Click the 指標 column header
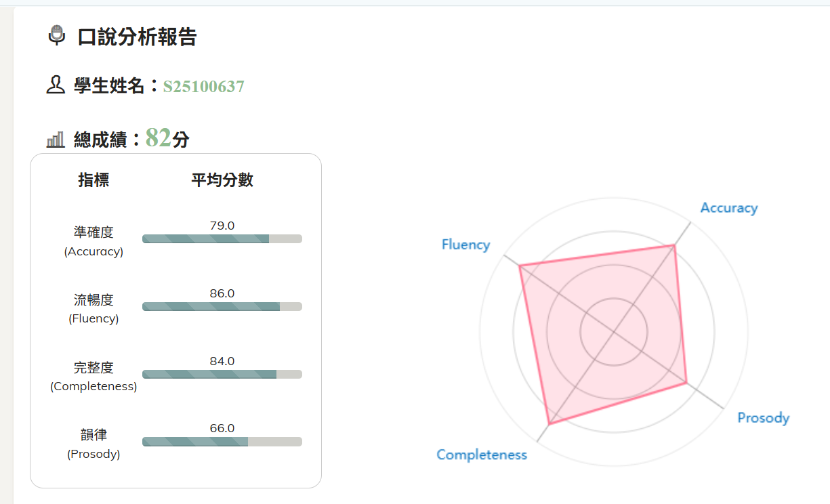 94,180
